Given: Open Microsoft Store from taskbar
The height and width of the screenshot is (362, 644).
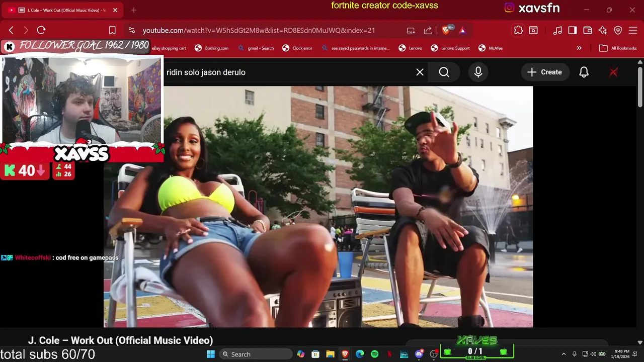Looking at the screenshot, I should click(315, 354).
